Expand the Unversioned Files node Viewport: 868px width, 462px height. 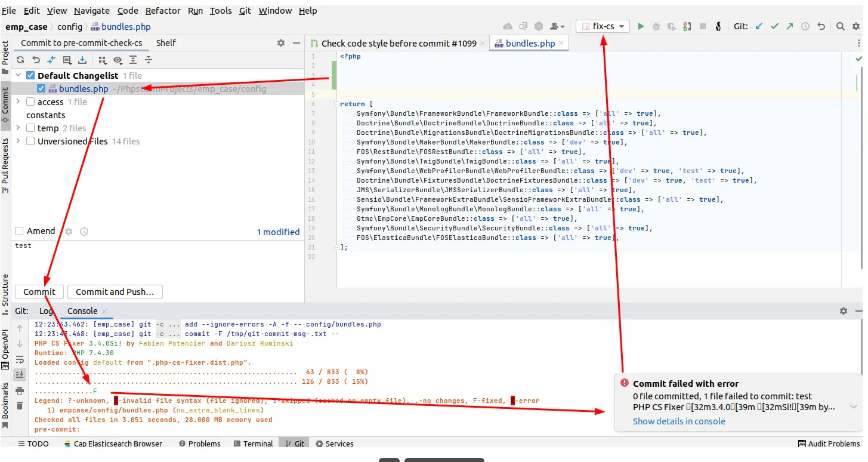18,141
